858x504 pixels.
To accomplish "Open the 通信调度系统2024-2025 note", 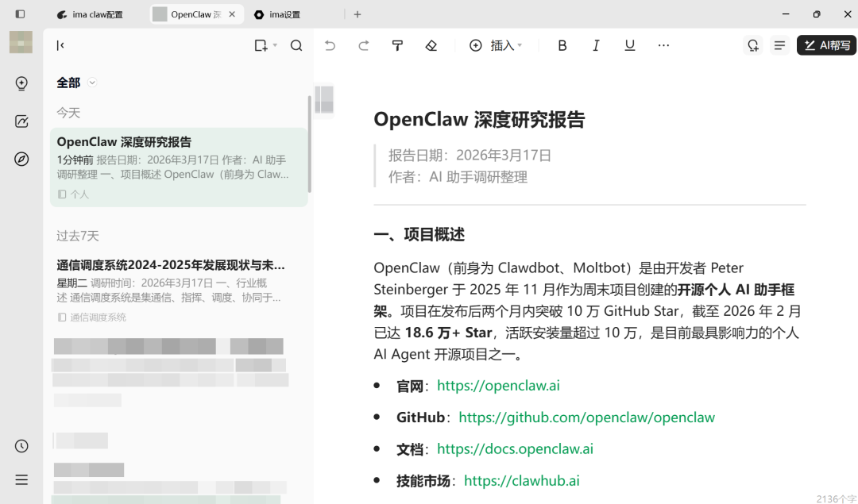I will coord(179,290).
